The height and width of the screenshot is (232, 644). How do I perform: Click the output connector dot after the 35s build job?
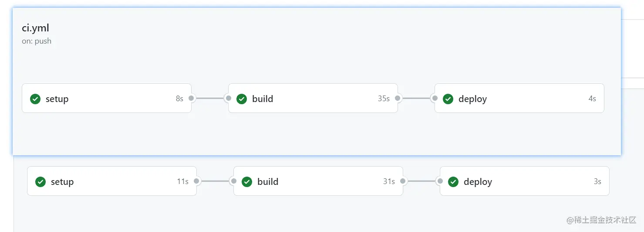(x=398, y=98)
